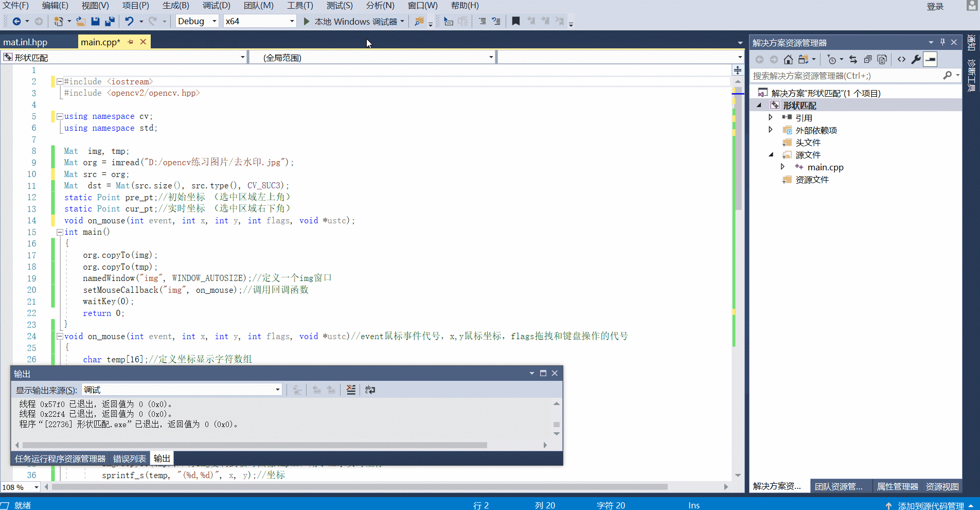Click the editor horizontal scrollbar
The width and height of the screenshot is (980, 510).
tap(360, 487)
